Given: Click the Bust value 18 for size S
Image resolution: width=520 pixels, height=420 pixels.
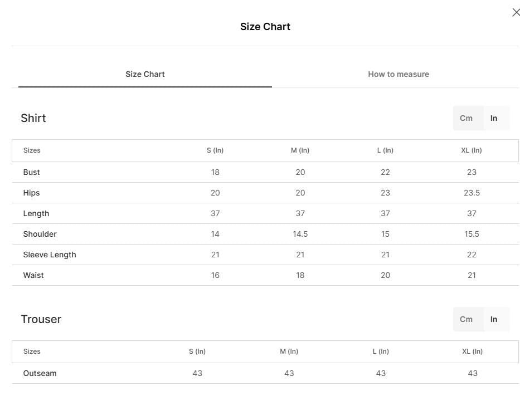Looking at the screenshot, I should tap(215, 172).
